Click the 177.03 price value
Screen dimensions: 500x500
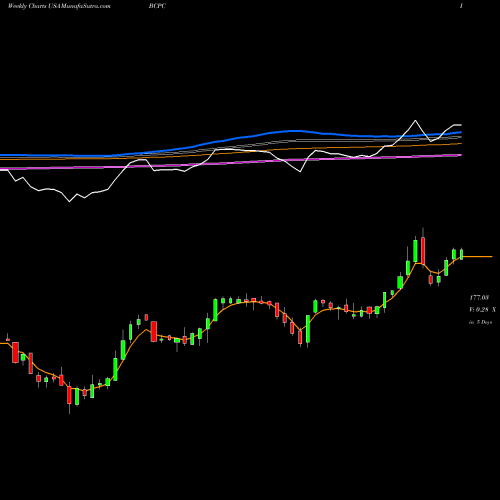coord(479,297)
